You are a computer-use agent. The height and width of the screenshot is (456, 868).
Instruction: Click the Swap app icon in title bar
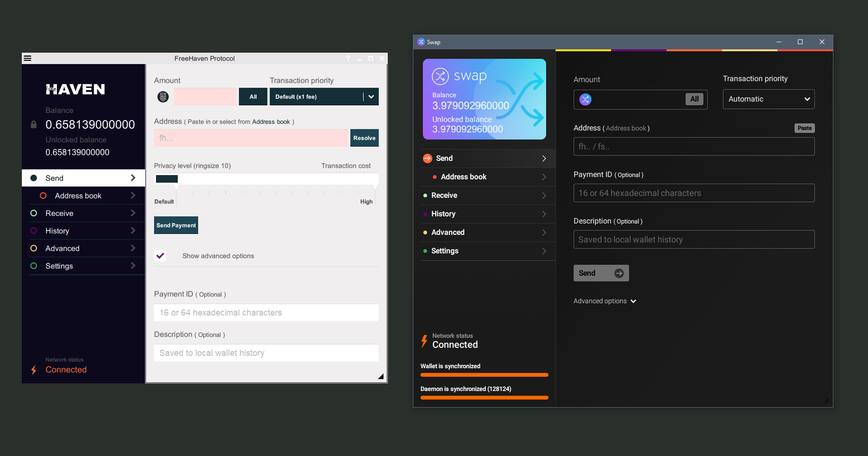pos(421,42)
